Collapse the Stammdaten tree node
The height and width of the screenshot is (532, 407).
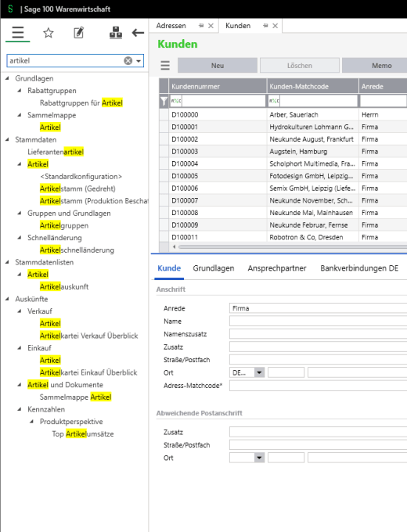click(x=7, y=139)
